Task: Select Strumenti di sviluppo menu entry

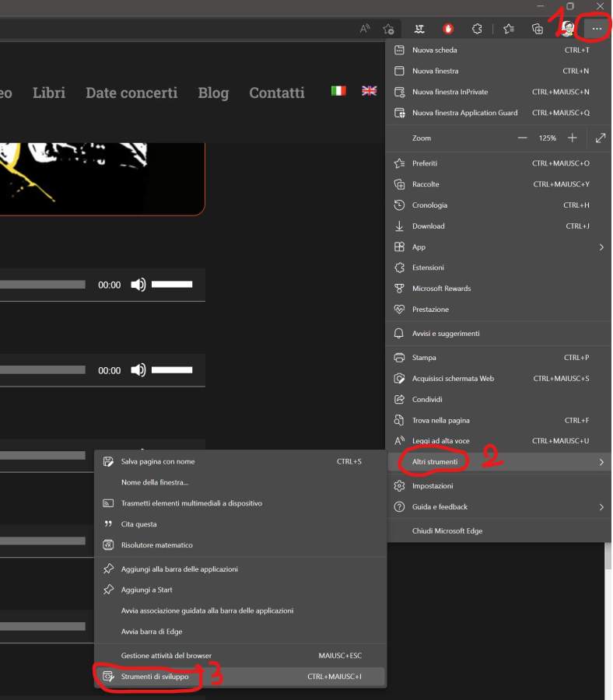Action: pos(155,677)
